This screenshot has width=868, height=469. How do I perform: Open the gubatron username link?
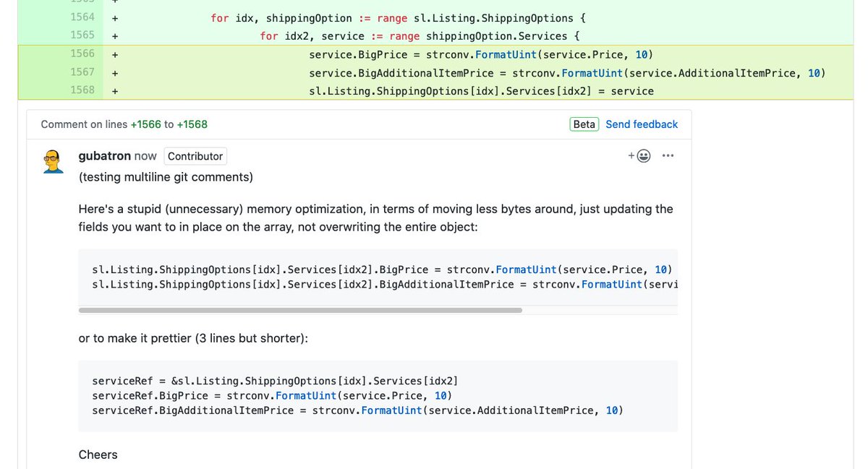tap(105, 156)
